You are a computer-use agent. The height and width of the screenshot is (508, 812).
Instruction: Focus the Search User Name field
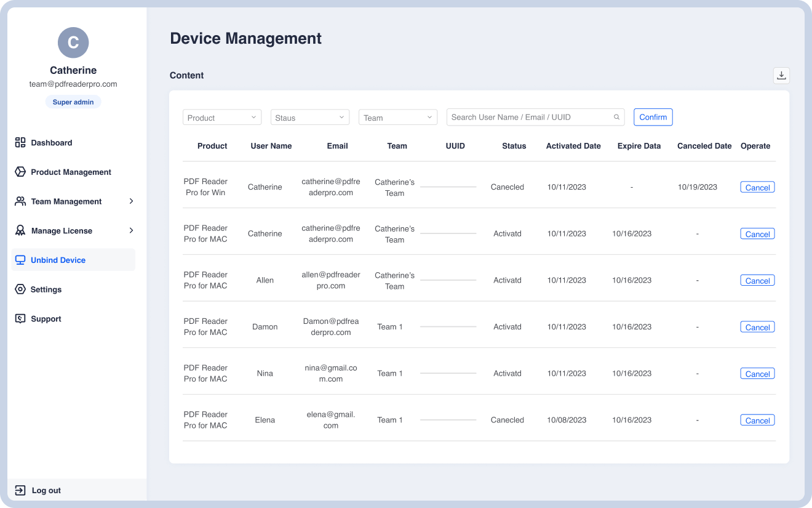pyautogui.click(x=529, y=117)
